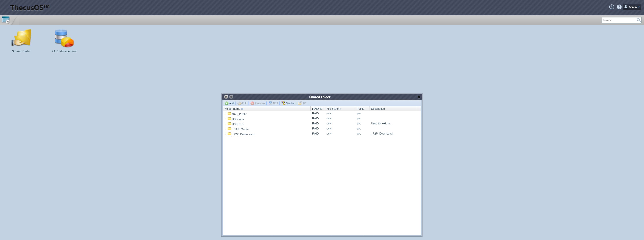The image size is (644, 240).
Task: Open the Admin user dropdown menu
Action: point(632,7)
